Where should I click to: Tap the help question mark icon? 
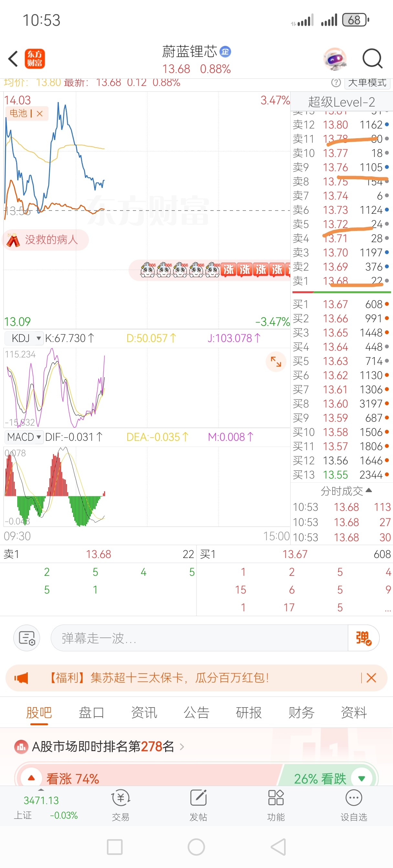336,83
